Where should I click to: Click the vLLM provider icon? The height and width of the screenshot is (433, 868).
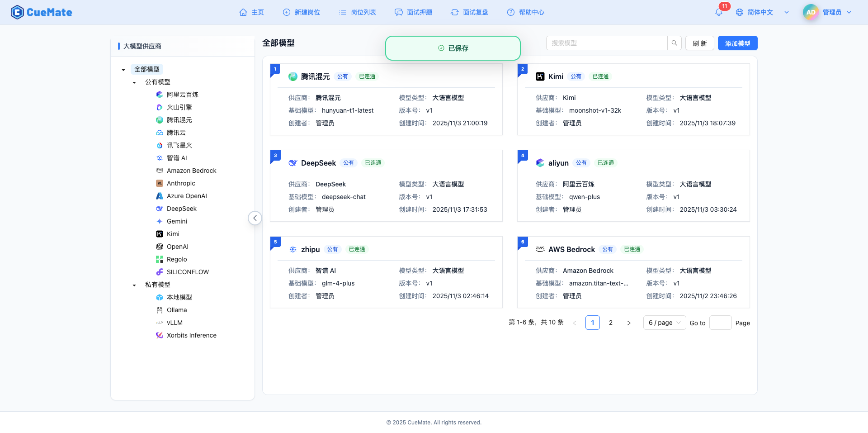click(x=159, y=323)
